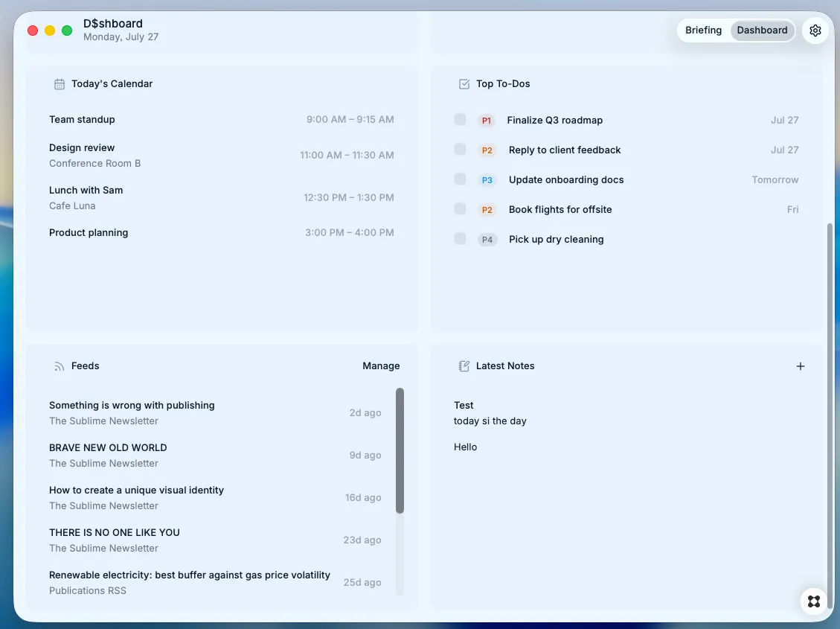
Task: Check off Finalize Q3 roadmap
Action: 460,120
